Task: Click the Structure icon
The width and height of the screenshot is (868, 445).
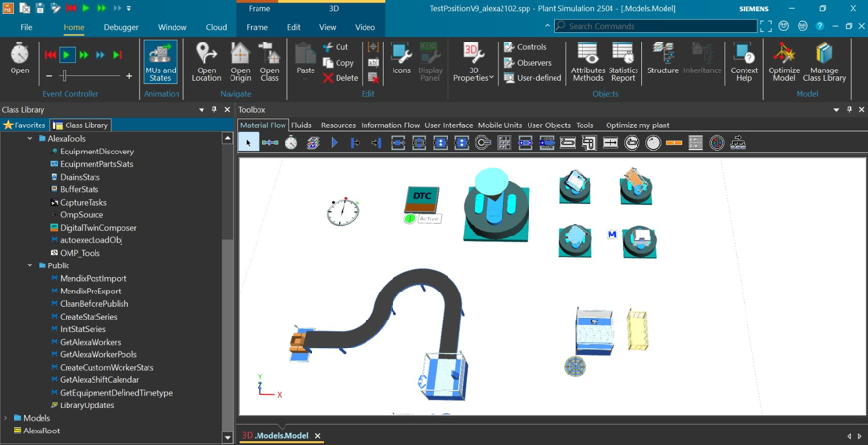Action: click(x=663, y=58)
